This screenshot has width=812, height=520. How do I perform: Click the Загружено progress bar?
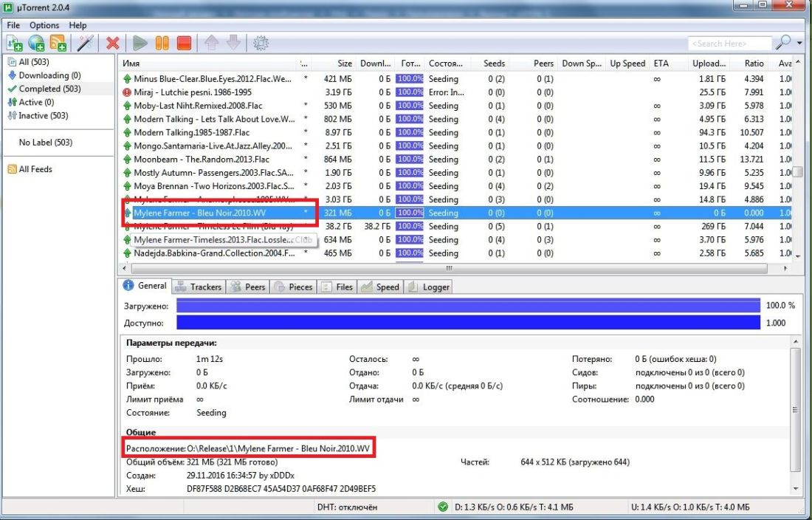pos(468,306)
